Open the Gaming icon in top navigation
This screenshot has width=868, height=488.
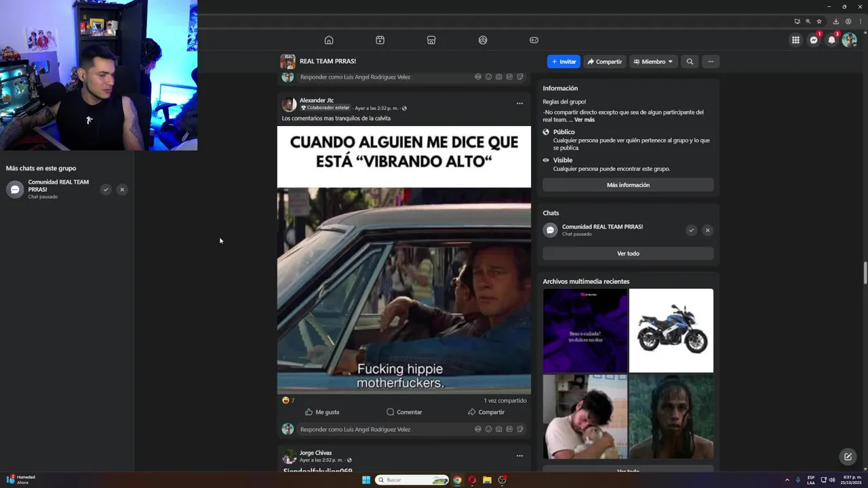coord(534,40)
